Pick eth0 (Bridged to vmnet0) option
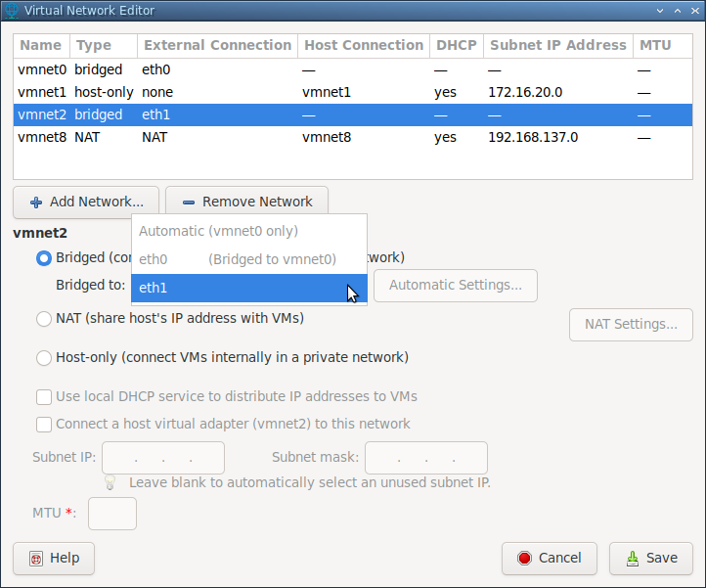Screen dimensions: 706x588 249,259
